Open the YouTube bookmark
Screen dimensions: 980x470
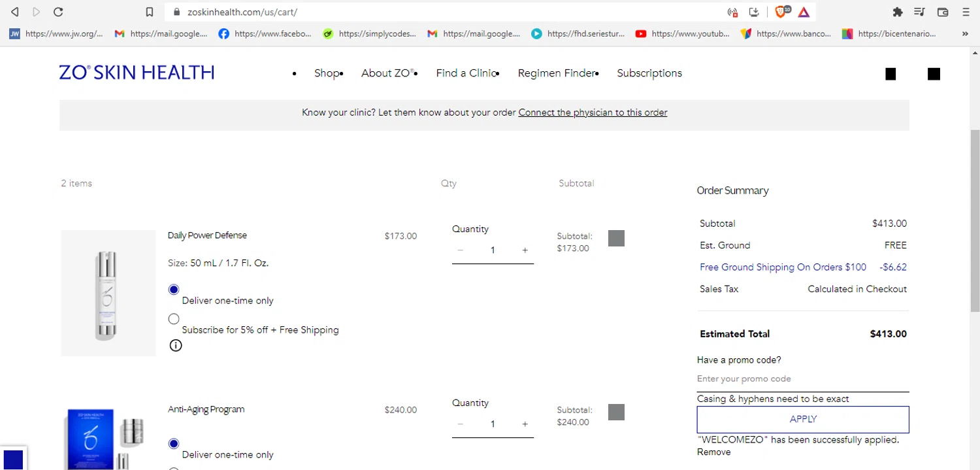(x=683, y=34)
